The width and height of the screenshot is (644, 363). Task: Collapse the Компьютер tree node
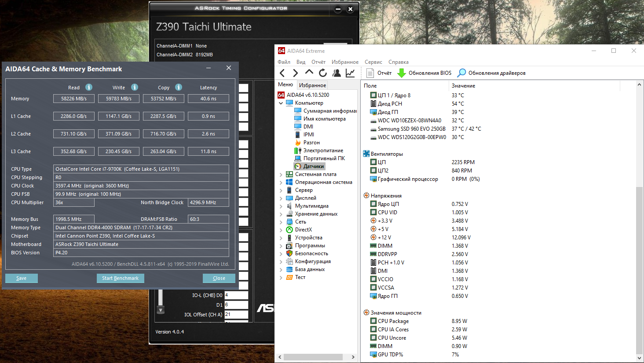coord(281,103)
